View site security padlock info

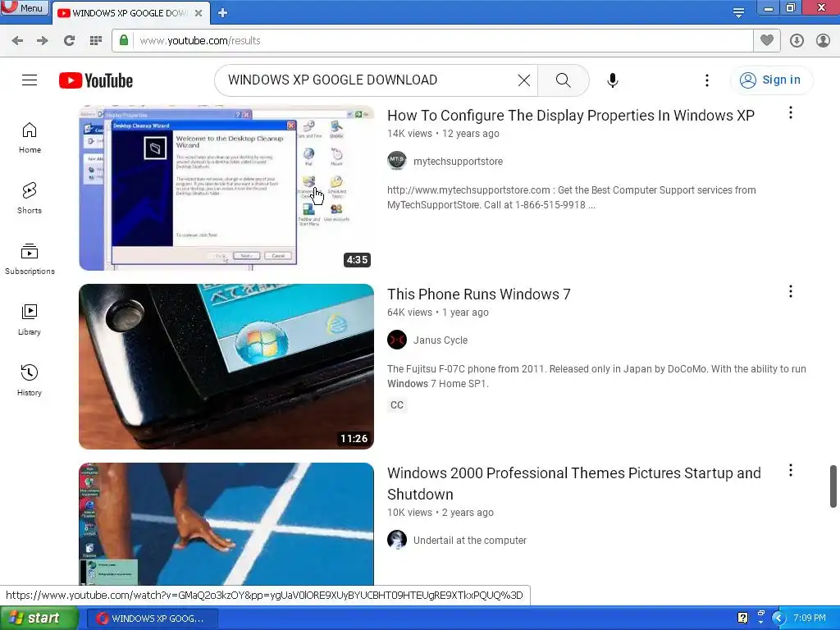point(124,40)
